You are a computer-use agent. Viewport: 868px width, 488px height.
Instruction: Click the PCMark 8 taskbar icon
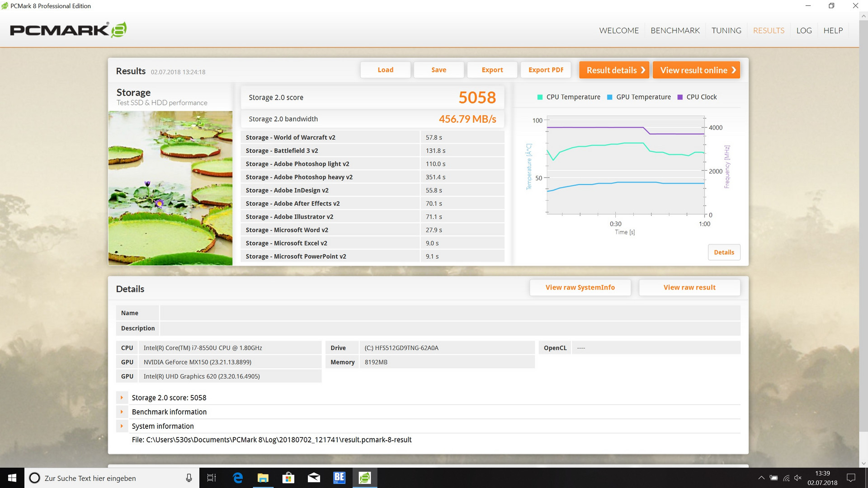(364, 478)
